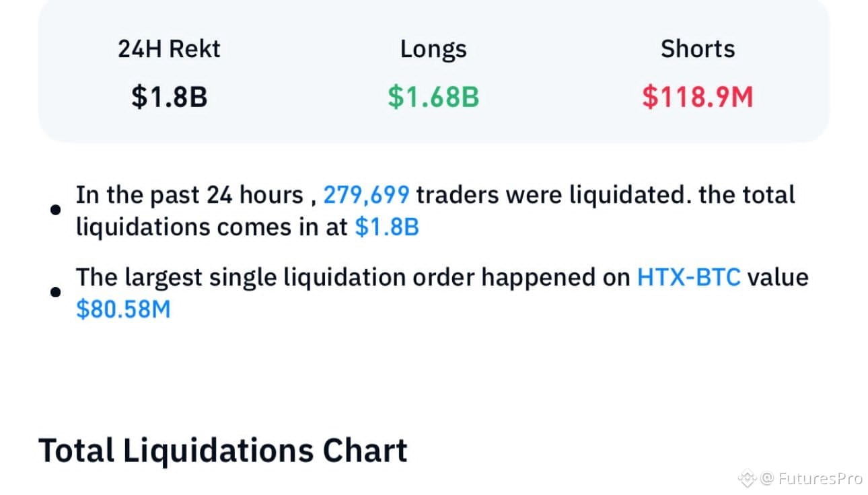Image resolution: width=868 pixels, height=495 pixels.
Task: Click the green $1.68B longs value
Action: pos(433,98)
